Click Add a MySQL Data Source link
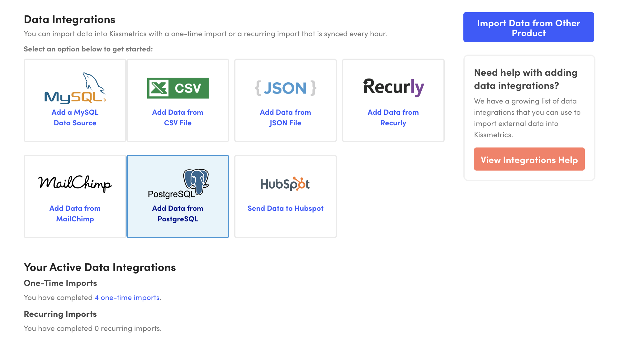 (75, 117)
